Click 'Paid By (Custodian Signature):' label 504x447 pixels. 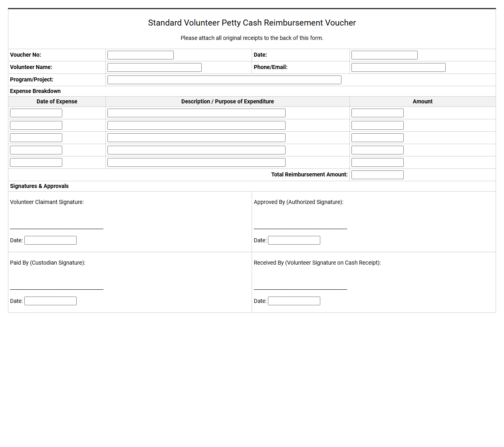point(48,263)
